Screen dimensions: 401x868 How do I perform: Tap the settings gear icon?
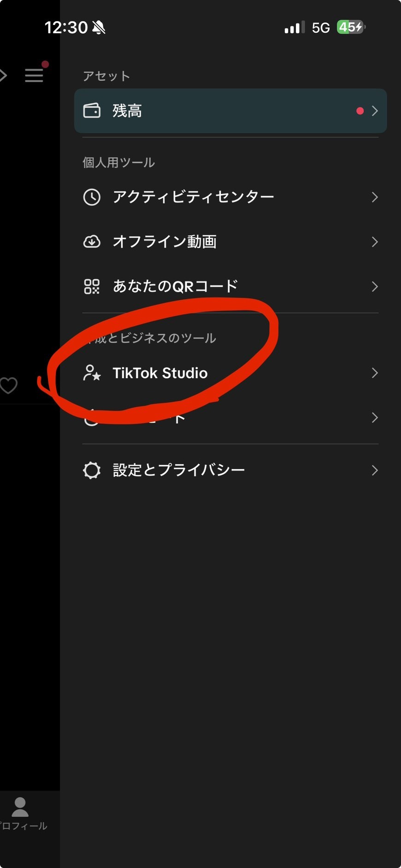pyautogui.click(x=92, y=470)
